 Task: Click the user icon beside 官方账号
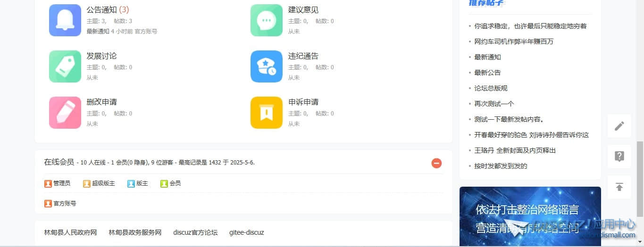point(48,204)
